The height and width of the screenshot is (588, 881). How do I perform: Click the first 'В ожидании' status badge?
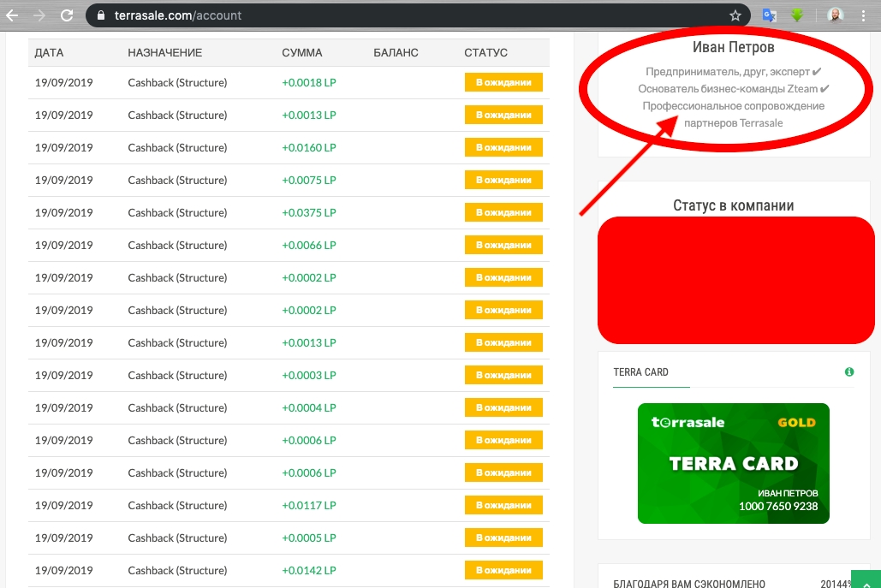[x=503, y=83]
